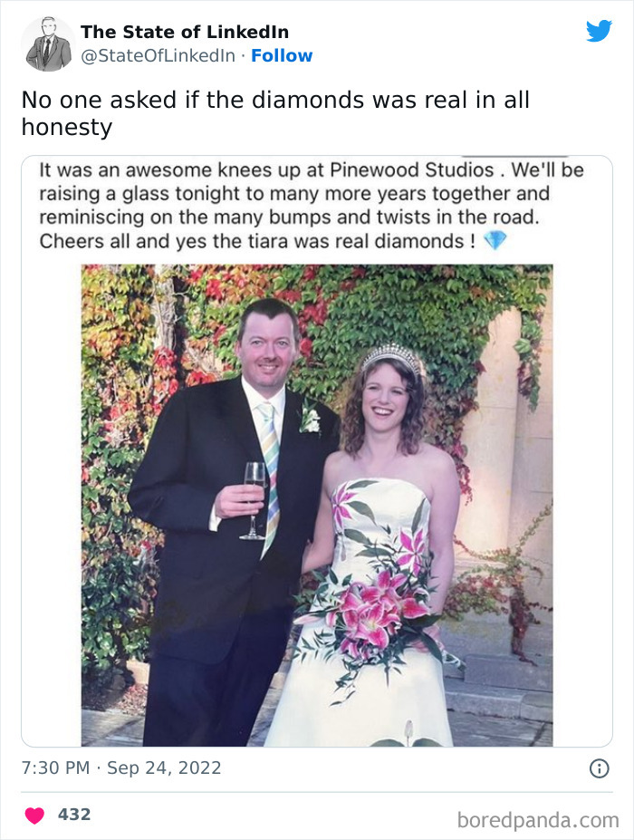Viewport: 634px width, 840px height.
Task: Follow the @StateOfLinkedIn account
Action: (x=283, y=56)
